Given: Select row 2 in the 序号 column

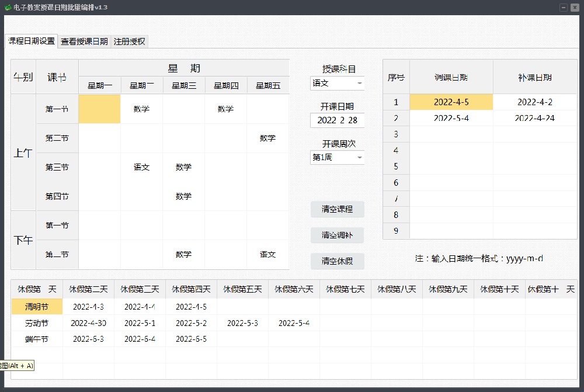Looking at the screenshot, I should pos(396,118).
